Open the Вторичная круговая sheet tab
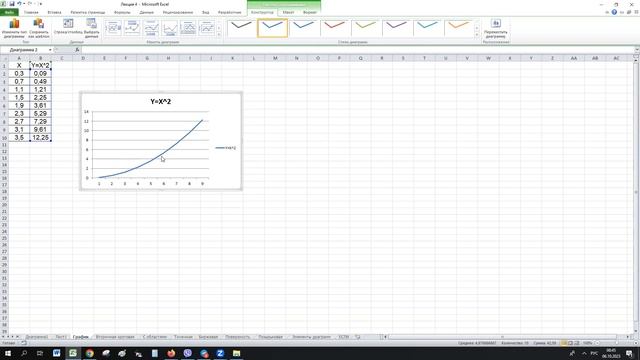Screen dimensions: 640x360 point(115,337)
